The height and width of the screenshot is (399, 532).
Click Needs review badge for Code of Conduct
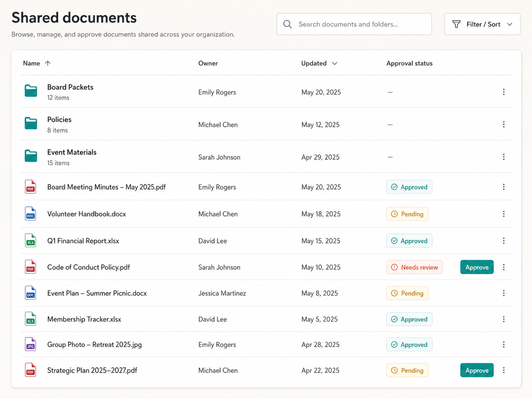pos(414,267)
